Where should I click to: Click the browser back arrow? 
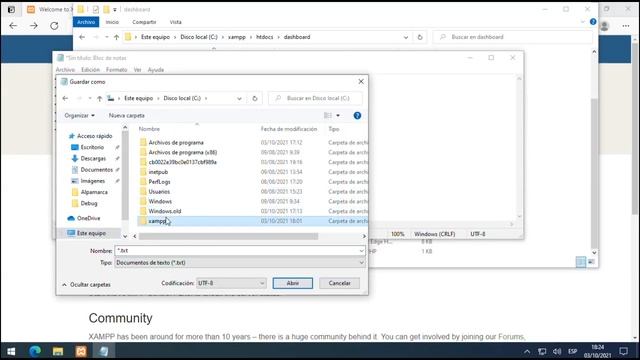(13, 26)
